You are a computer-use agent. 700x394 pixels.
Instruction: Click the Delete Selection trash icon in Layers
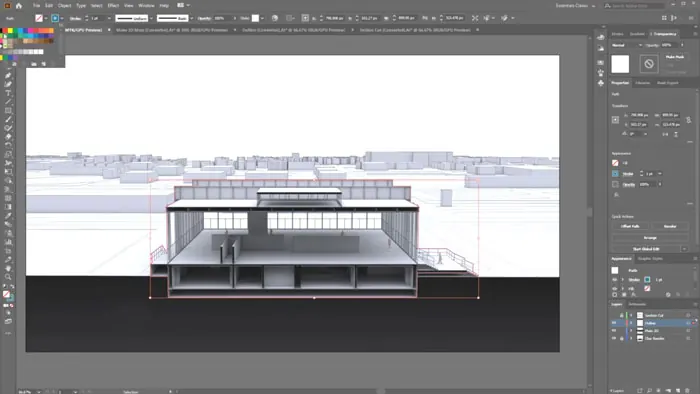688,390
